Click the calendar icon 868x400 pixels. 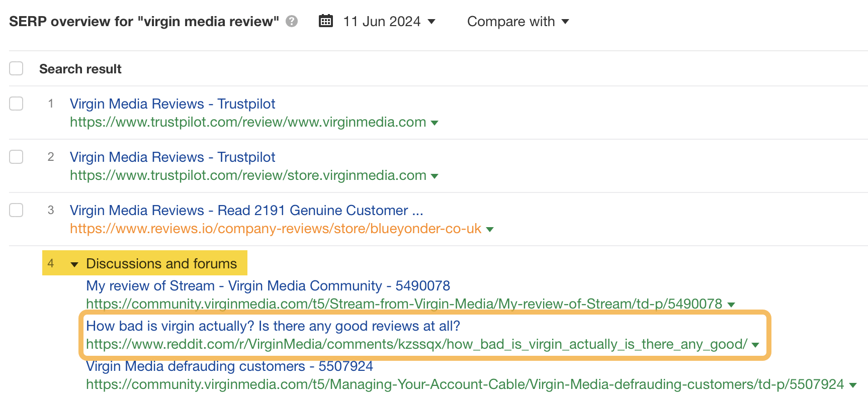(x=326, y=21)
